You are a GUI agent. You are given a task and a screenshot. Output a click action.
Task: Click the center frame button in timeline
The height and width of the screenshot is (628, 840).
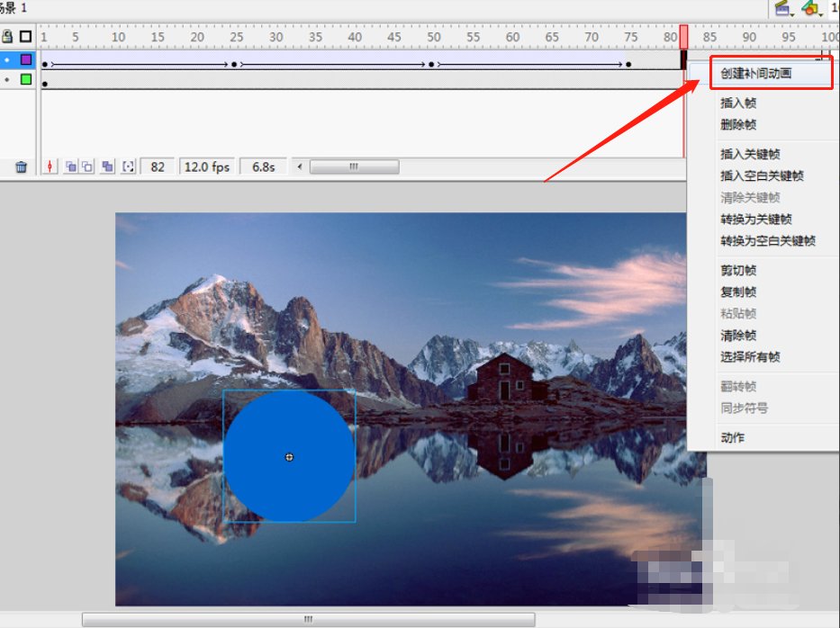coord(50,166)
